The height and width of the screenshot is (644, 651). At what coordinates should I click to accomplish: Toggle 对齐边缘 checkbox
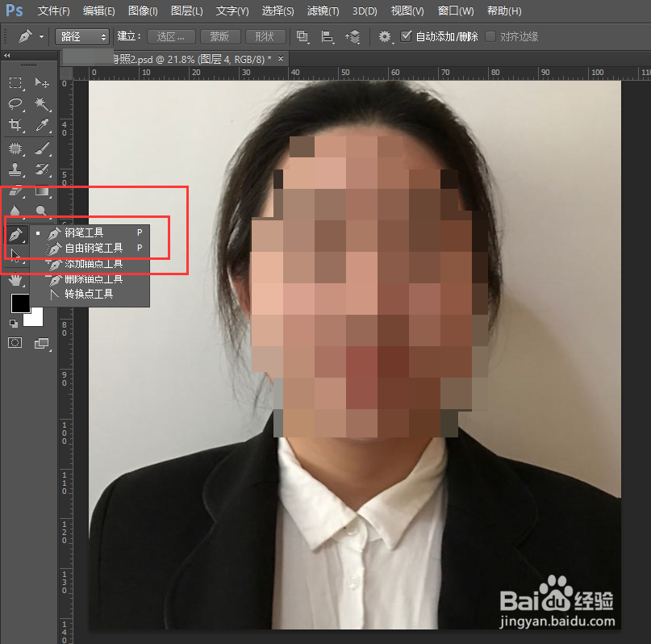tap(490, 36)
